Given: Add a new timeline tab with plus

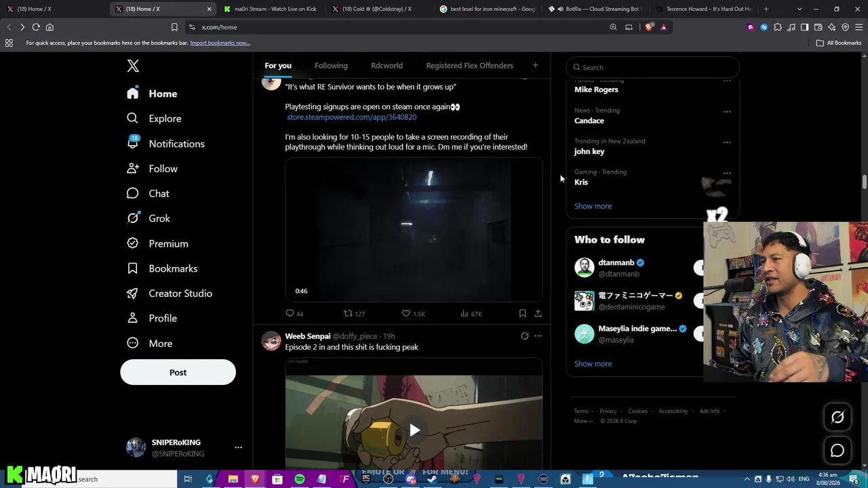Looking at the screenshot, I should (535, 65).
